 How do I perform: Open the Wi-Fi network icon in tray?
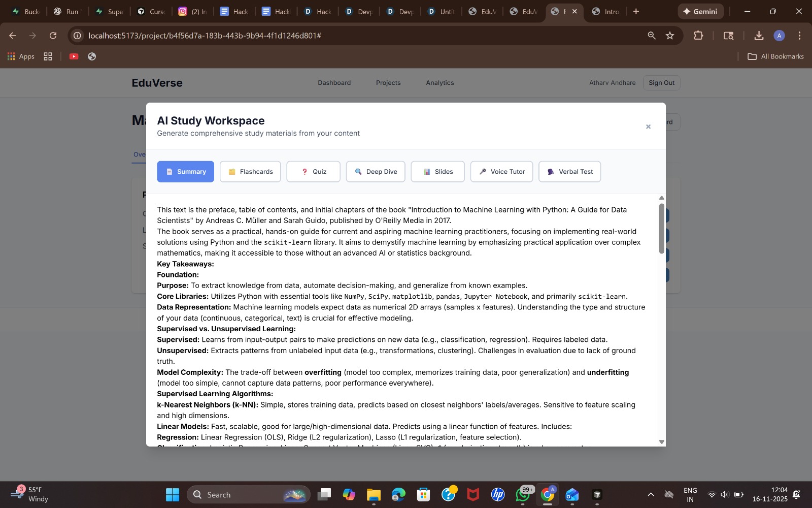(x=712, y=495)
